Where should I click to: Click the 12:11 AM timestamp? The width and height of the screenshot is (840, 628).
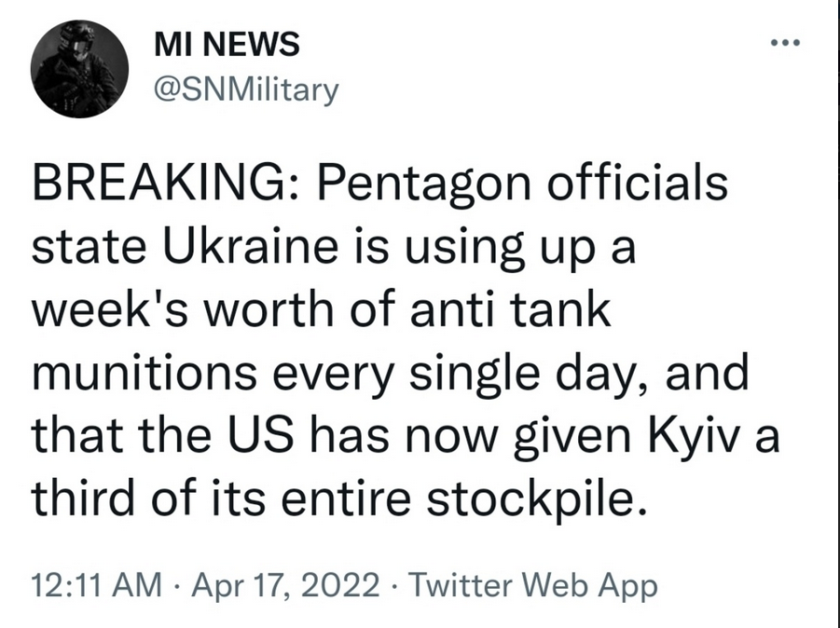click(96, 586)
